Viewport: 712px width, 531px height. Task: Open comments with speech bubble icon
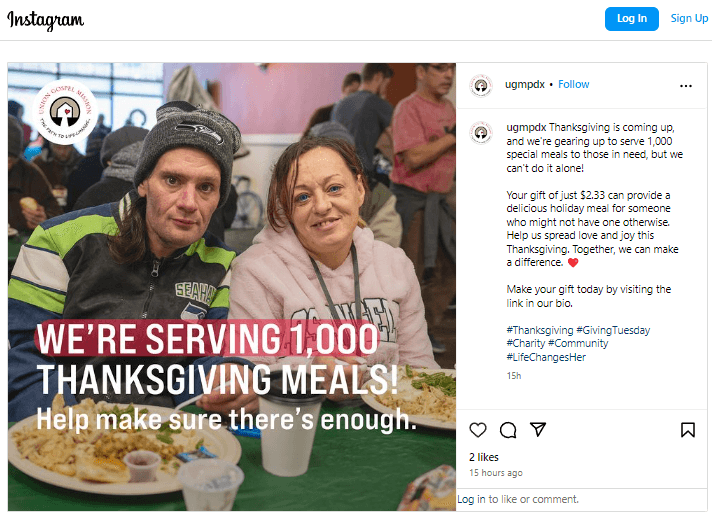(508, 430)
